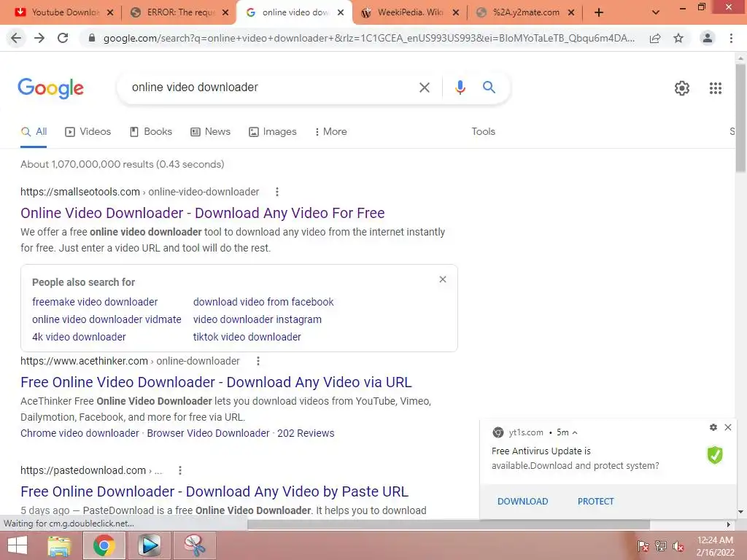Screen dimensions: 747x560
Task: Open Free Online Video Downloader via URL result
Action: point(216,382)
